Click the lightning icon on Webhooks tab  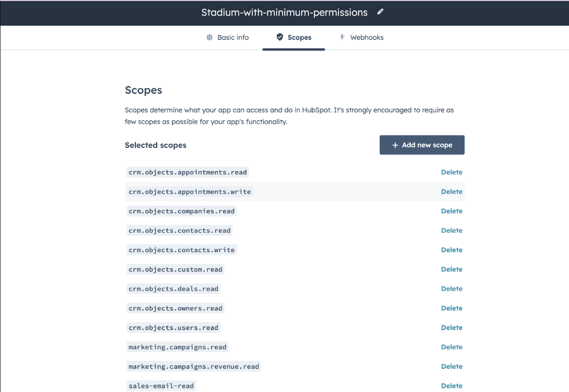[x=342, y=37]
